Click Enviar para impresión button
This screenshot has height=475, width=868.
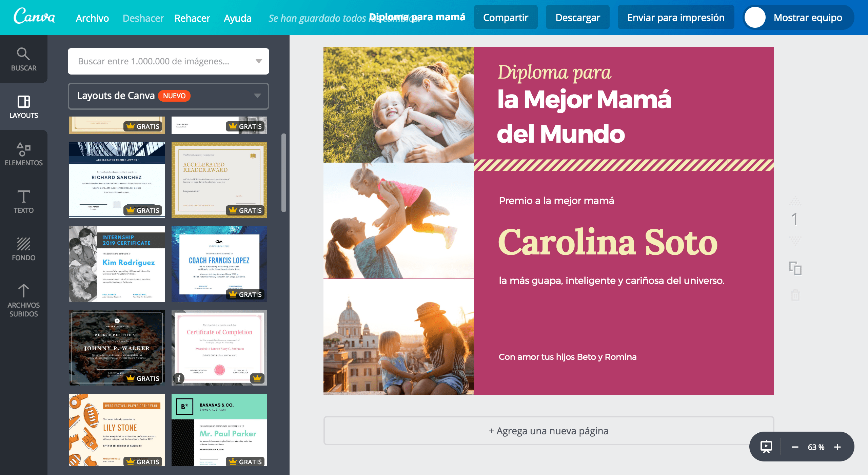676,17
